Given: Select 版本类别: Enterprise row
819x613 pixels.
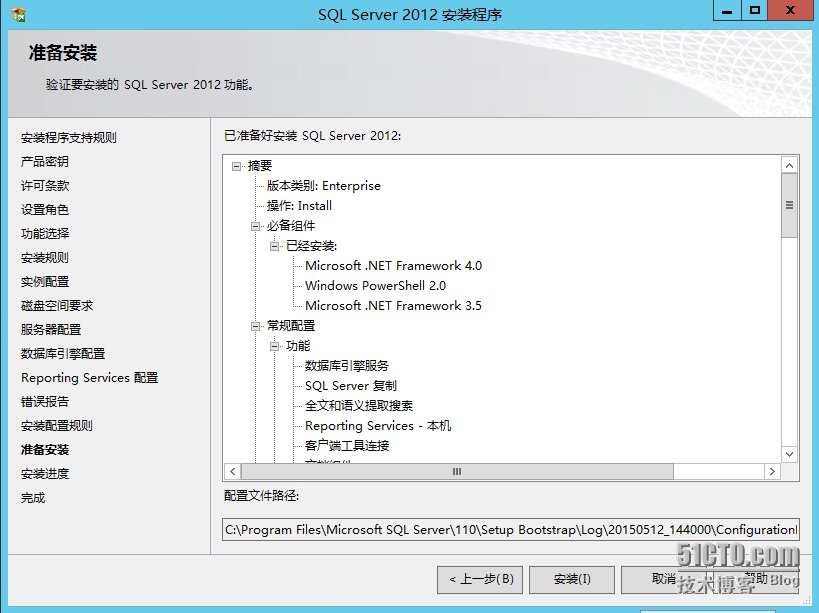Looking at the screenshot, I should (x=323, y=186).
